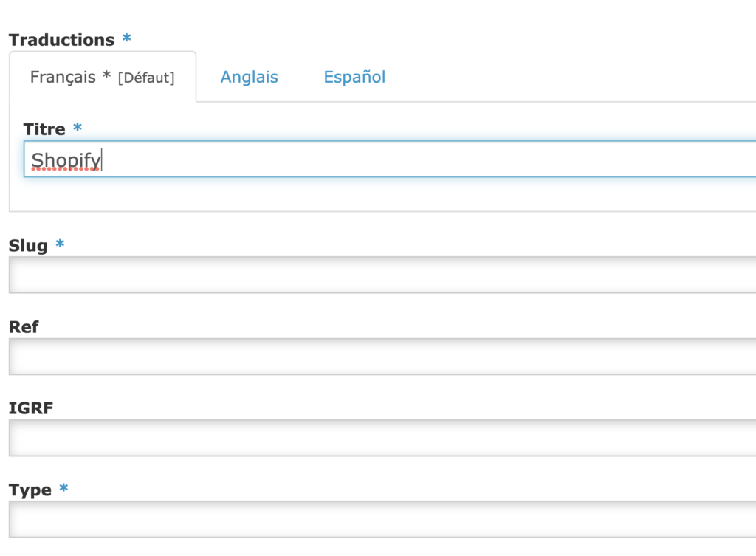
Task: Click inside the Titre input field
Action: tap(295, 159)
